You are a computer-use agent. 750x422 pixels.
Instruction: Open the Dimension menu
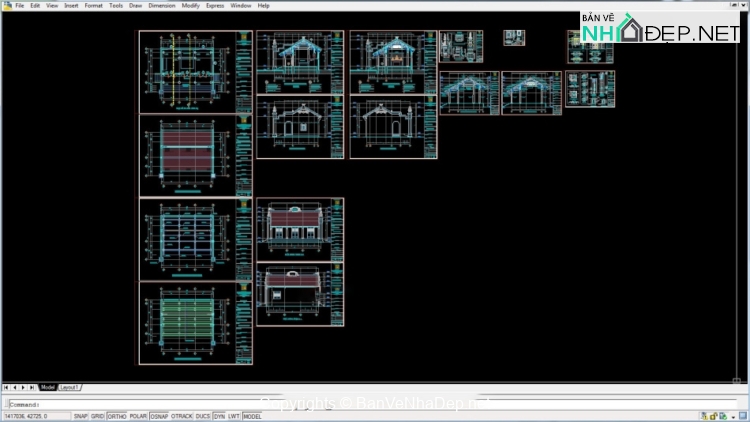(161, 5)
